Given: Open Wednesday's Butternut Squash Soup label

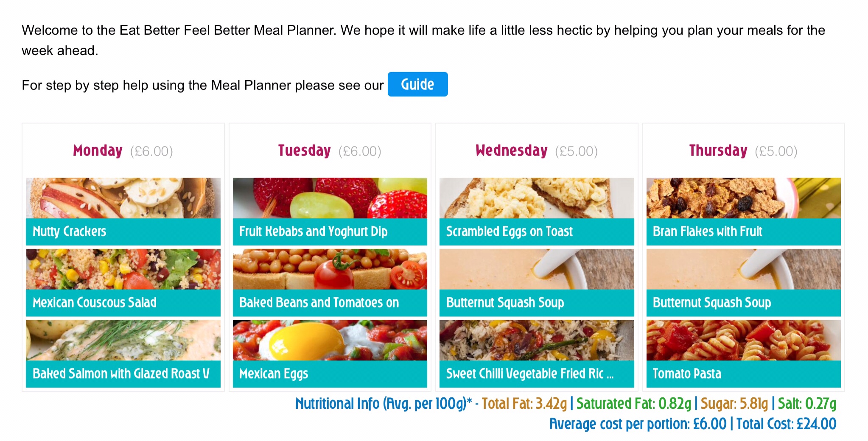Looking at the screenshot, I should (x=505, y=302).
